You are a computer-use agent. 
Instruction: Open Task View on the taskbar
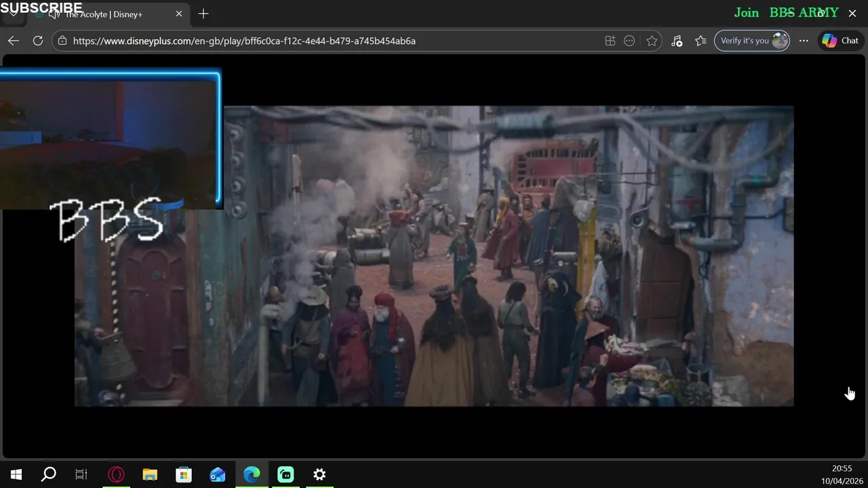[81, 474]
